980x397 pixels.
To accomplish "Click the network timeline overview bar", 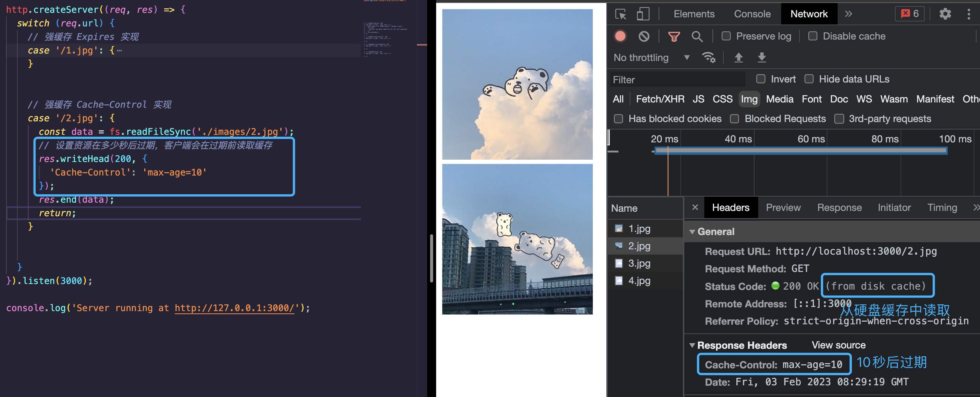I will pyautogui.click(x=800, y=151).
